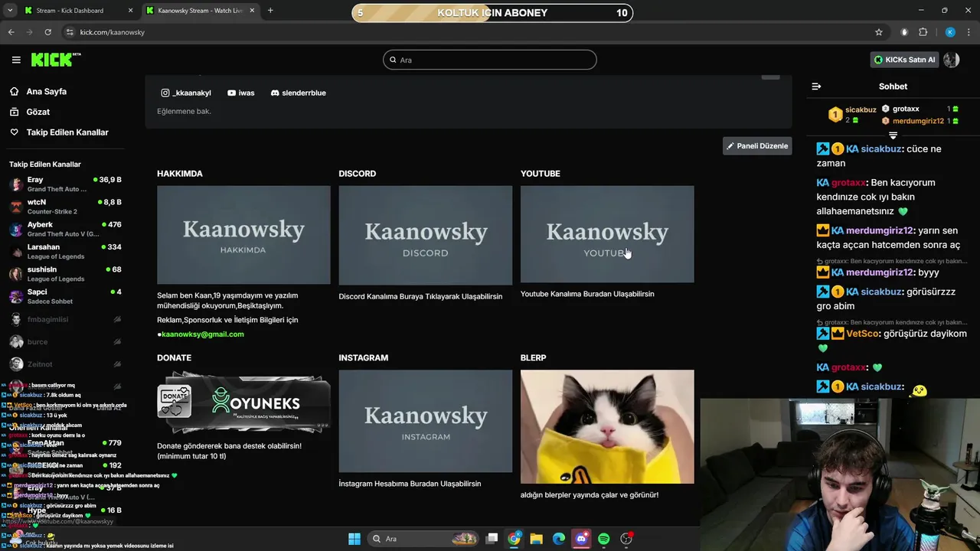
Task: Open Gözat browse in sidebar
Action: click(38, 112)
